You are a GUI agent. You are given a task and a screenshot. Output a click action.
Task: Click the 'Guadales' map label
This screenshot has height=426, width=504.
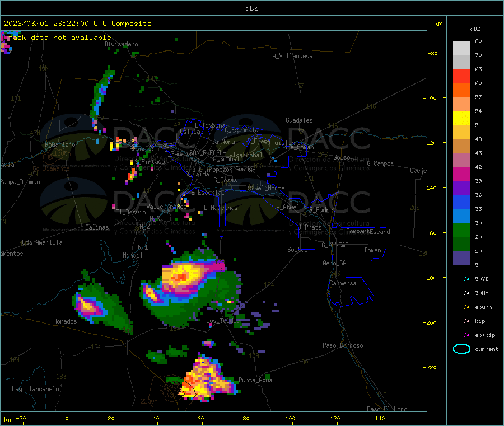pyautogui.click(x=299, y=120)
